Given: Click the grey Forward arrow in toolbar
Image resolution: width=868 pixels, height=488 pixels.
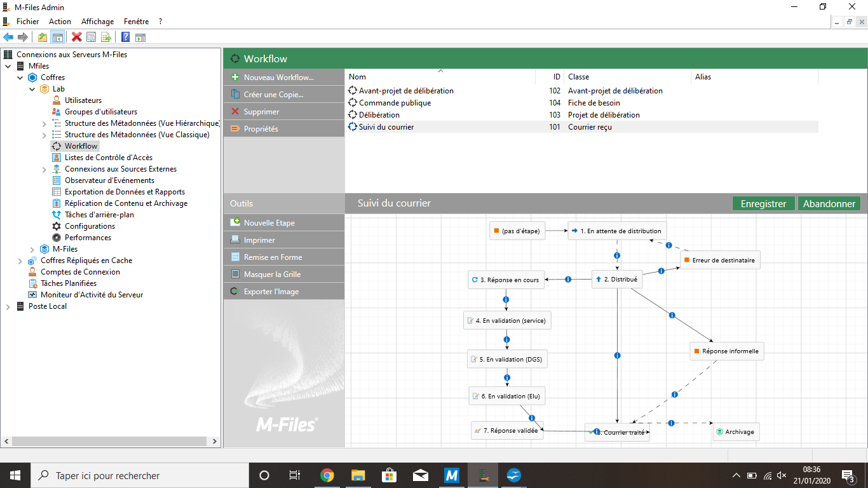Looking at the screenshot, I should tap(23, 37).
